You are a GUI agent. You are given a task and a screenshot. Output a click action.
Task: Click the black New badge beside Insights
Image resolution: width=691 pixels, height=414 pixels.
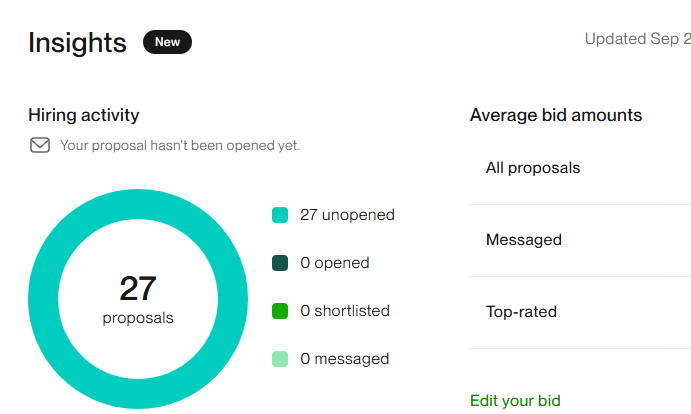point(167,42)
